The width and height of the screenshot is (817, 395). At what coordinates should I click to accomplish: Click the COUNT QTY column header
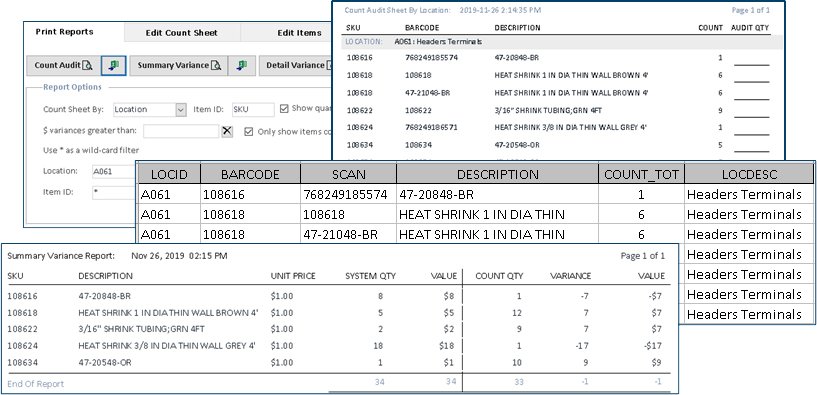499,276
